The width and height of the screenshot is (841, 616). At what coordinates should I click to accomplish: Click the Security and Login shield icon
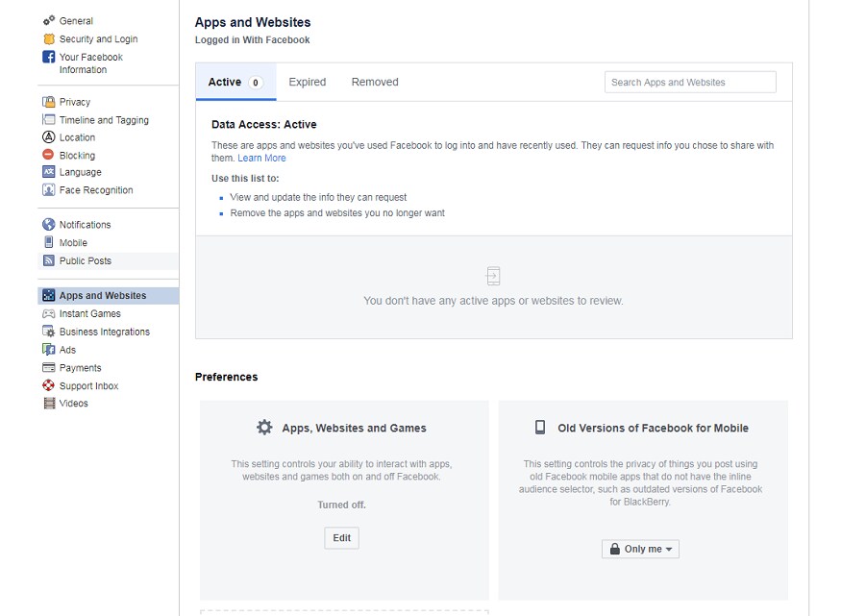(49, 39)
